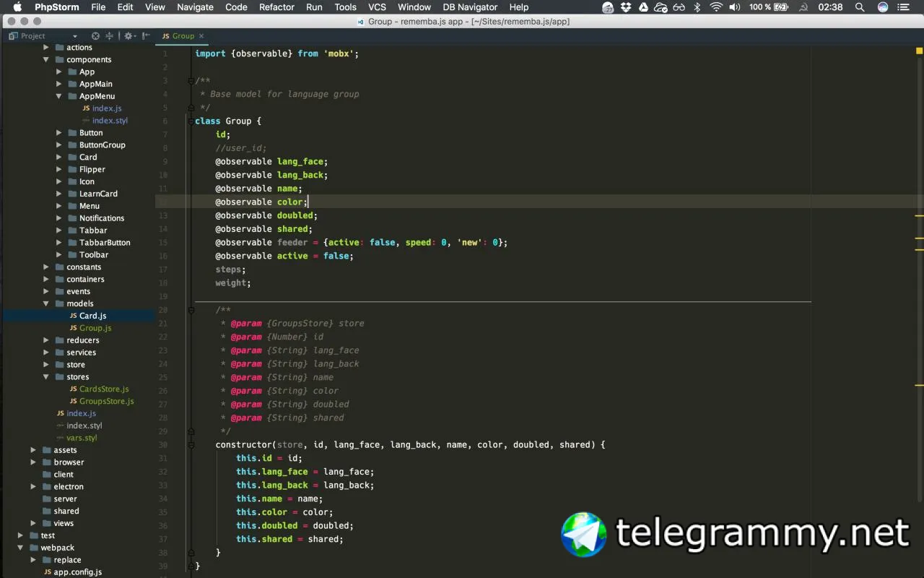
Task: Open the Navigate menu
Action: (x=195, y=7)
